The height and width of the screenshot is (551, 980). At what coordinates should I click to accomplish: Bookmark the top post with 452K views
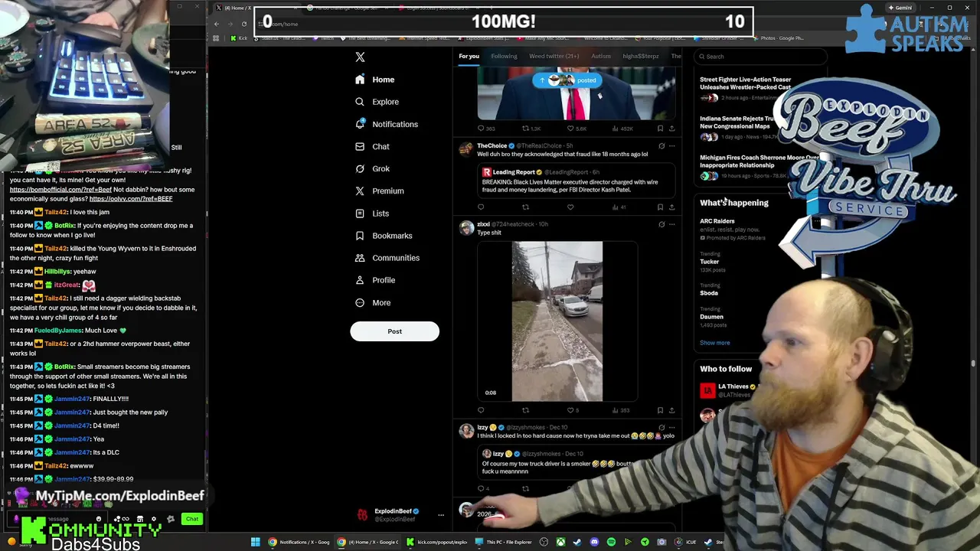click(660, 129)
